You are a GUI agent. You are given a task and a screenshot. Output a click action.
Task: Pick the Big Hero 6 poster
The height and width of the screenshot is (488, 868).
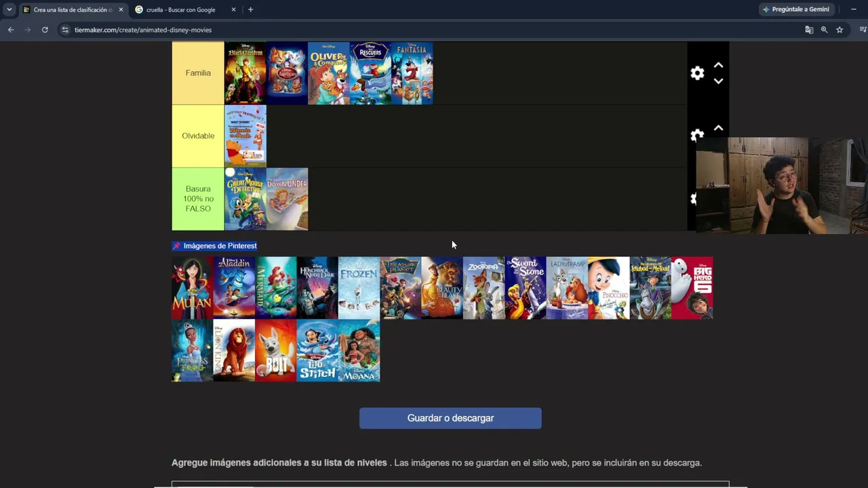point(692,287)
